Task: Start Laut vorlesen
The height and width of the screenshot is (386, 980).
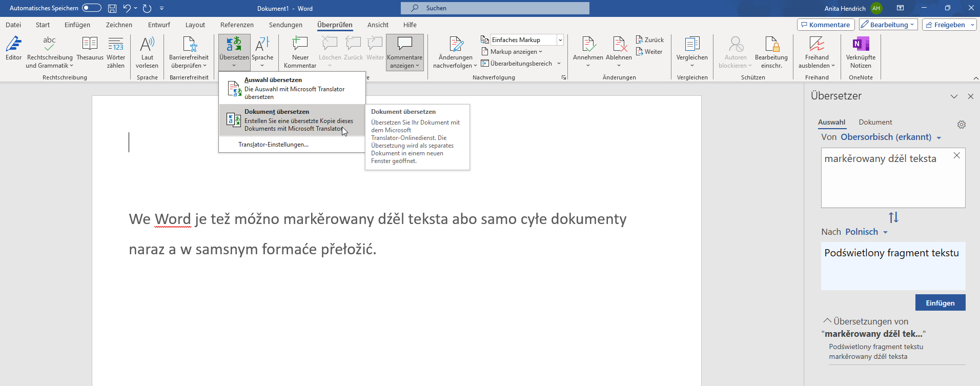Action: [x=147, y=52]
